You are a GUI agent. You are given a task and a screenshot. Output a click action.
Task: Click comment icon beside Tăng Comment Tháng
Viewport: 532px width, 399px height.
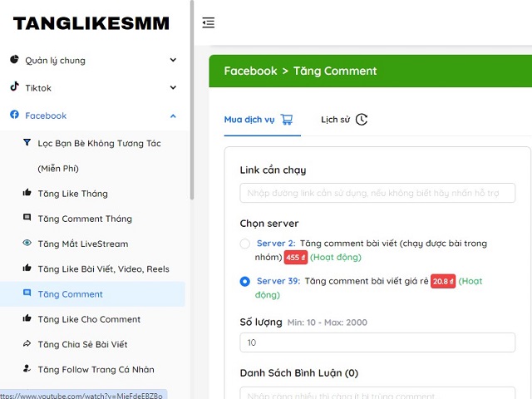pos(27,218)
